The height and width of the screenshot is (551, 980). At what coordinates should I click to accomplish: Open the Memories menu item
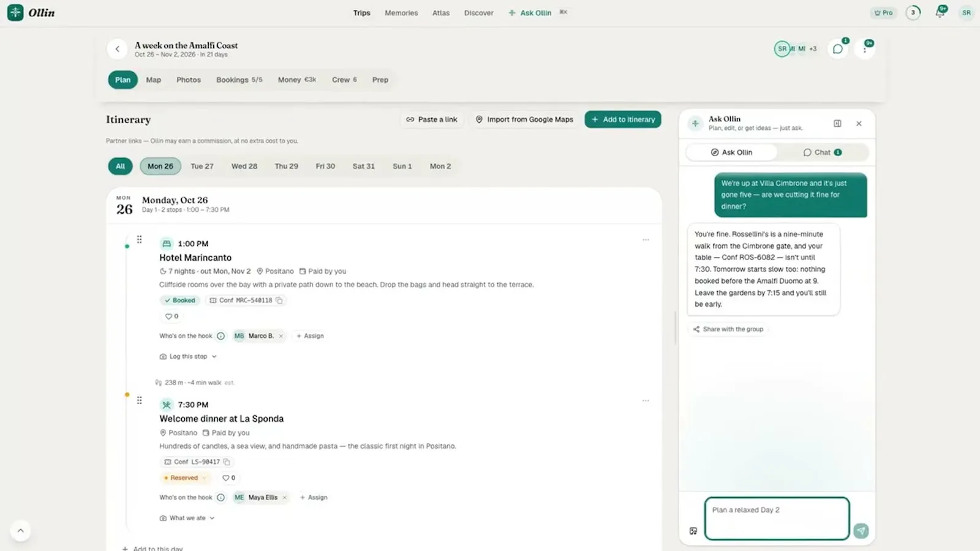[x=401, y=13]
